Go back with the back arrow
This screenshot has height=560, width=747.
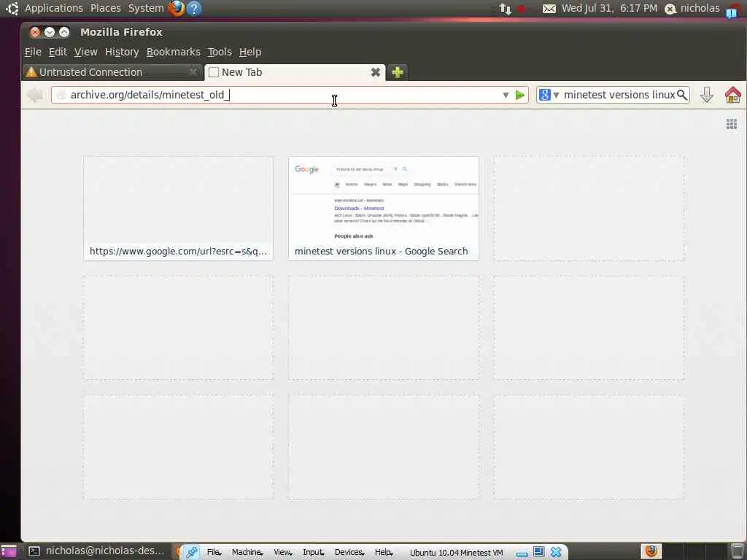click(x=35, y=95)
